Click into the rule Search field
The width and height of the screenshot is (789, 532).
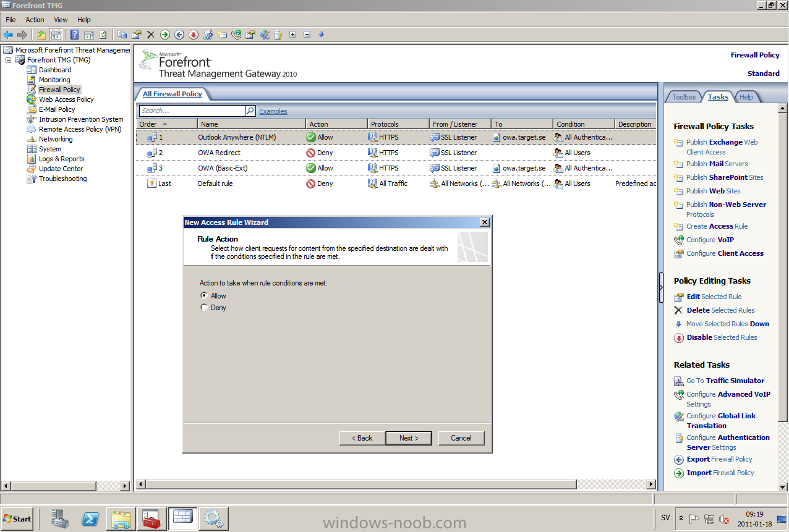tap(192, 111)
